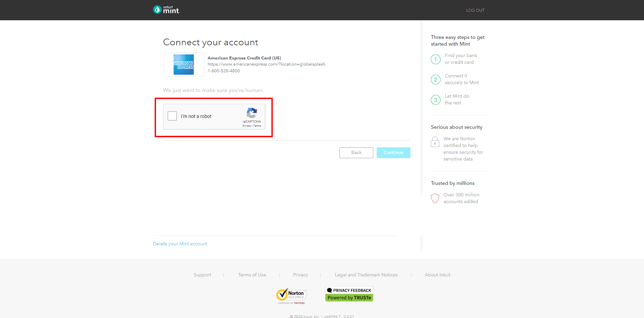Click Serious about security heading
Image resolution: width=644 pixels, height=318 pixels.
point(457,127)
